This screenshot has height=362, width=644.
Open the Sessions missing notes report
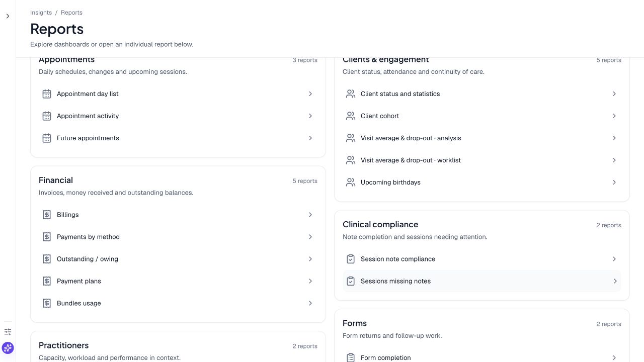482,281
